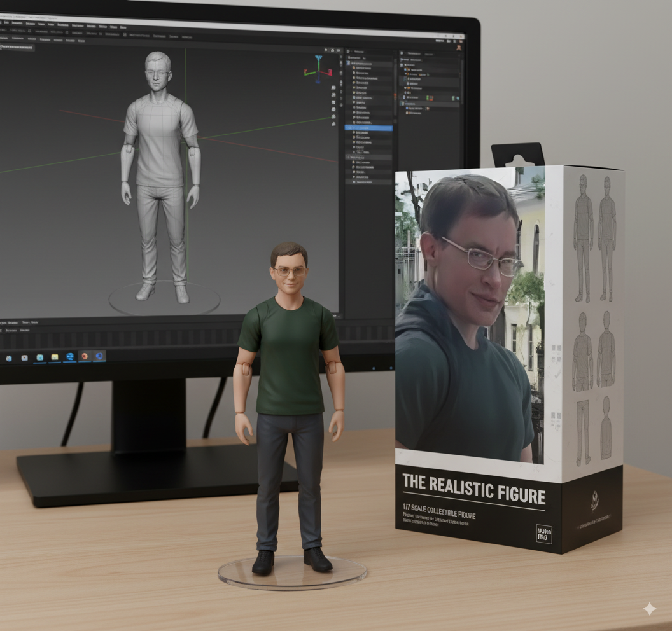
Task: Click the green Y-axis handle on the gizmo
Action: tap(307, 73)
